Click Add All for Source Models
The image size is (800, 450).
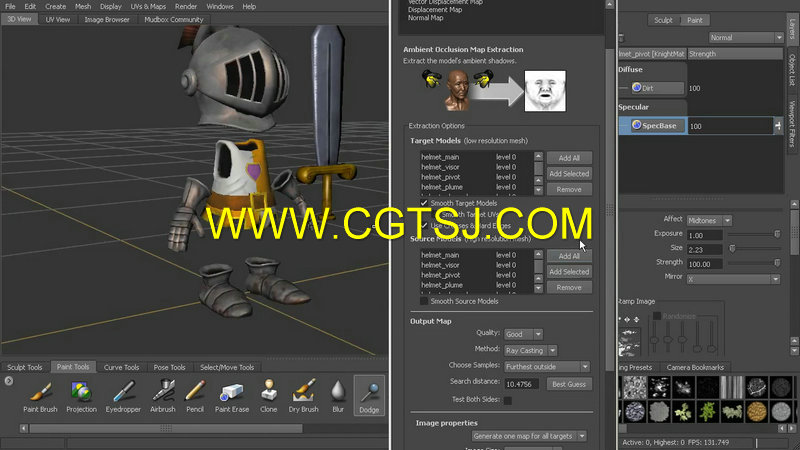tap(569, 256)
